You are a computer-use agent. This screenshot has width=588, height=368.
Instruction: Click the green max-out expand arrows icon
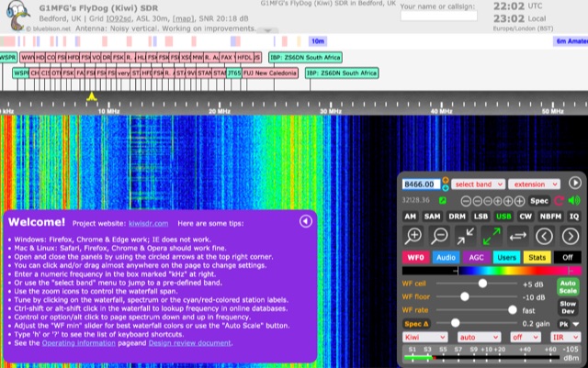tap(492, 236)
